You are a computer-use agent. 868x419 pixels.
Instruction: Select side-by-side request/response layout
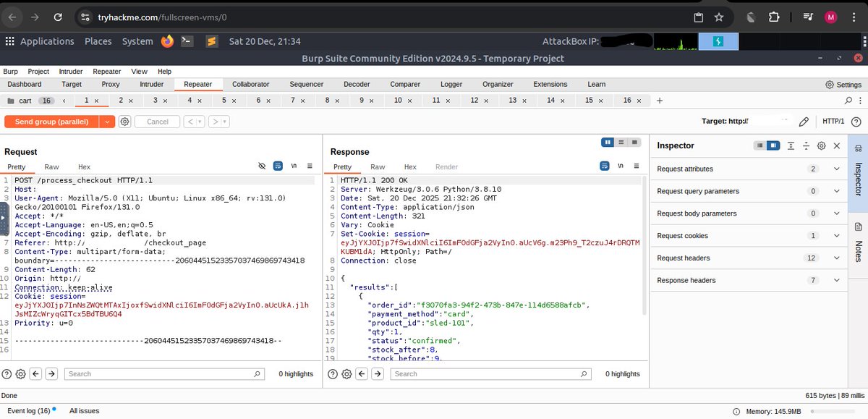pyautogui.click(x=608, y=142)
